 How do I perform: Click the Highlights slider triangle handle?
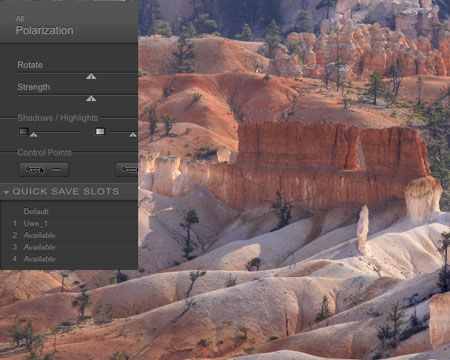tap(133, 135)
